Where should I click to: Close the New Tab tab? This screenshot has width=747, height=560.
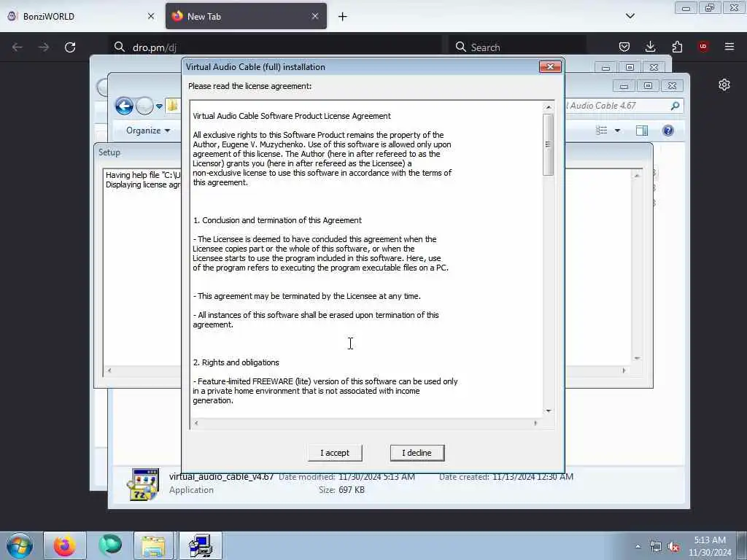[x=315, y=16]
